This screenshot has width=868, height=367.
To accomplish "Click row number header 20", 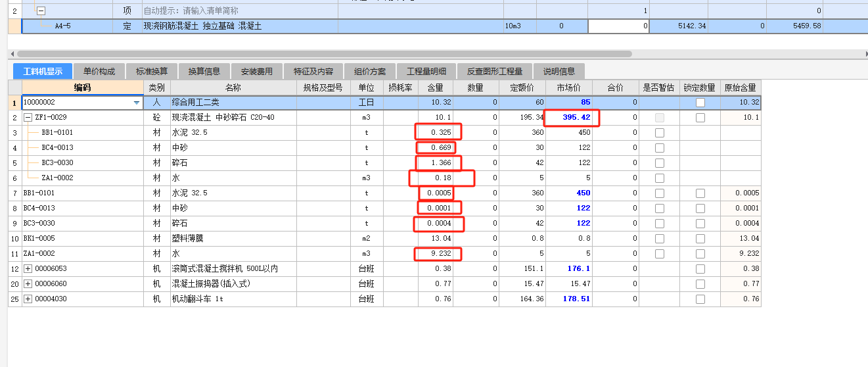I will click(14, 284).
